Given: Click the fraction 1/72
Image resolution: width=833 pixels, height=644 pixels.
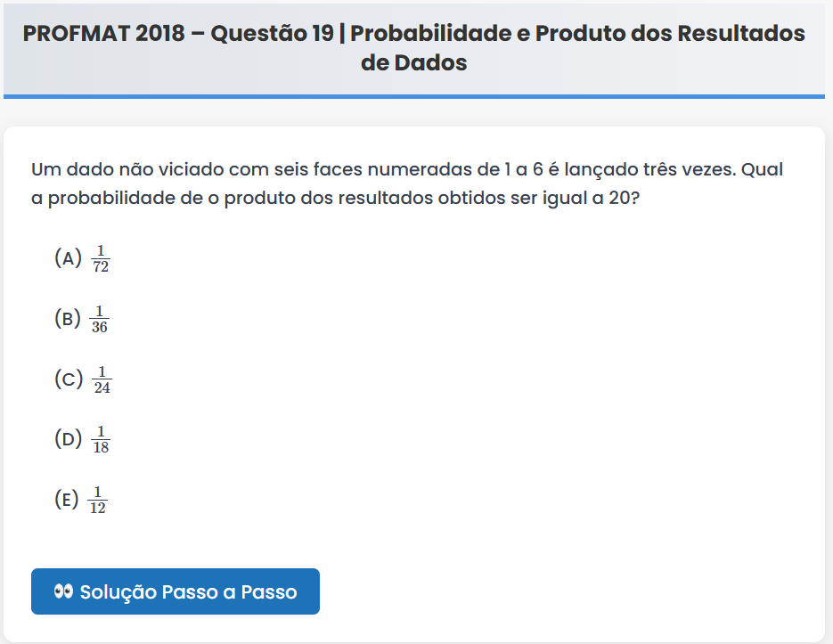Looking at the screenshot, I should tap(101, 259).
